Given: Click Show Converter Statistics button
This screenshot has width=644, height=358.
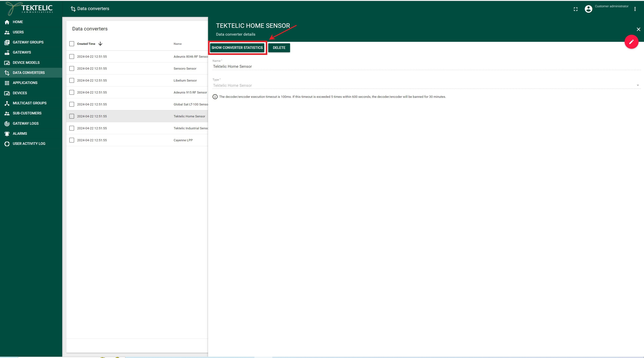Looking at the screenshot, I should pos(237,48).
